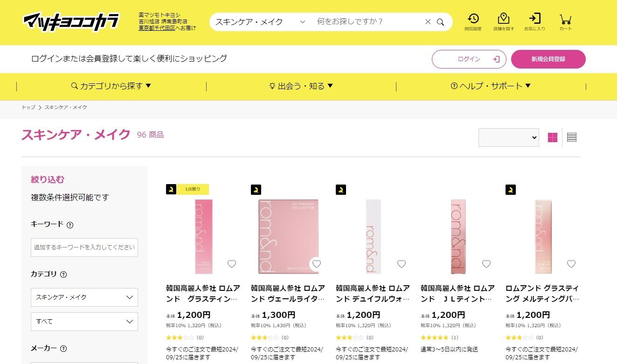
Task: Open the すべて subcategory dropdown
Action: point(84,322)
